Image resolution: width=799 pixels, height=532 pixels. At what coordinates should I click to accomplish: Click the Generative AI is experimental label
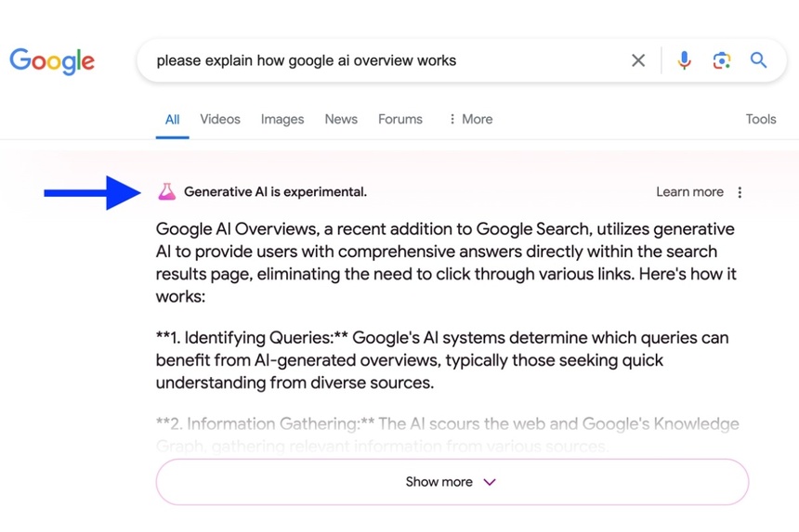point(275,192)
